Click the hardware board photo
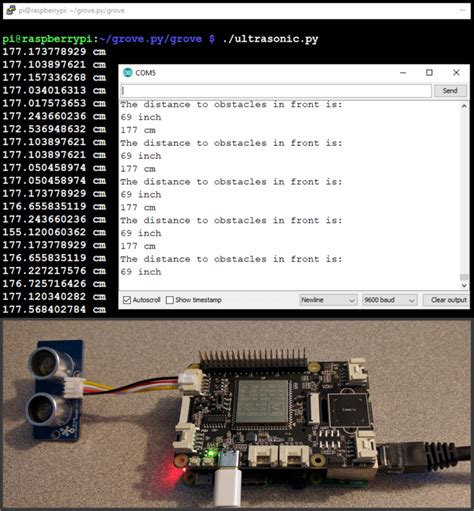This screenshot has width=474, height=511. click(x=237, y=414)
